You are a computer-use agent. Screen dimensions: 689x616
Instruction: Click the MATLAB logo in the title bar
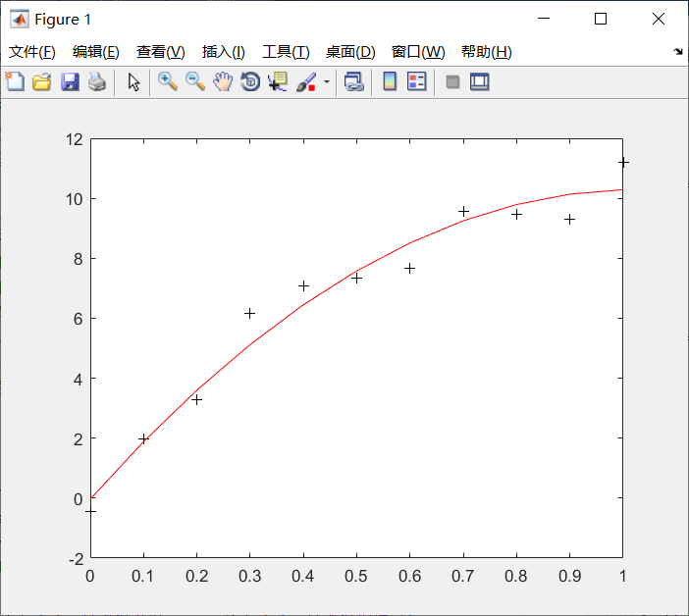coord(20,19)
